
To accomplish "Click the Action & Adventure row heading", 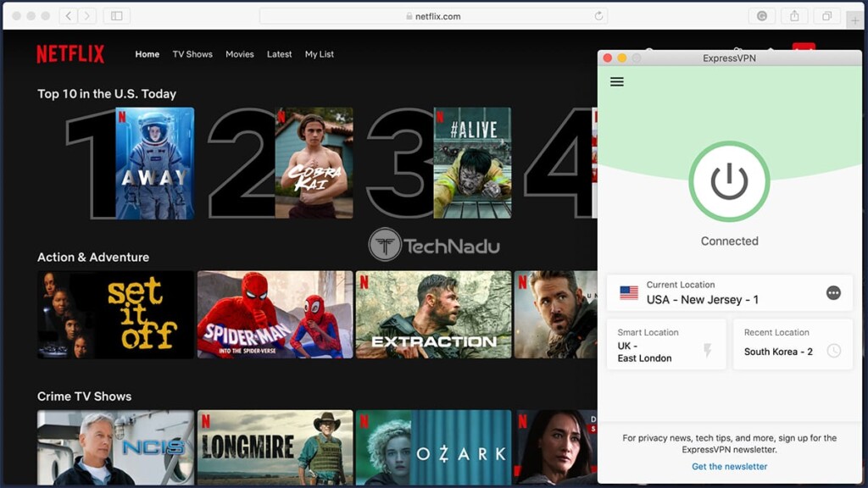I will coord(93,258).
